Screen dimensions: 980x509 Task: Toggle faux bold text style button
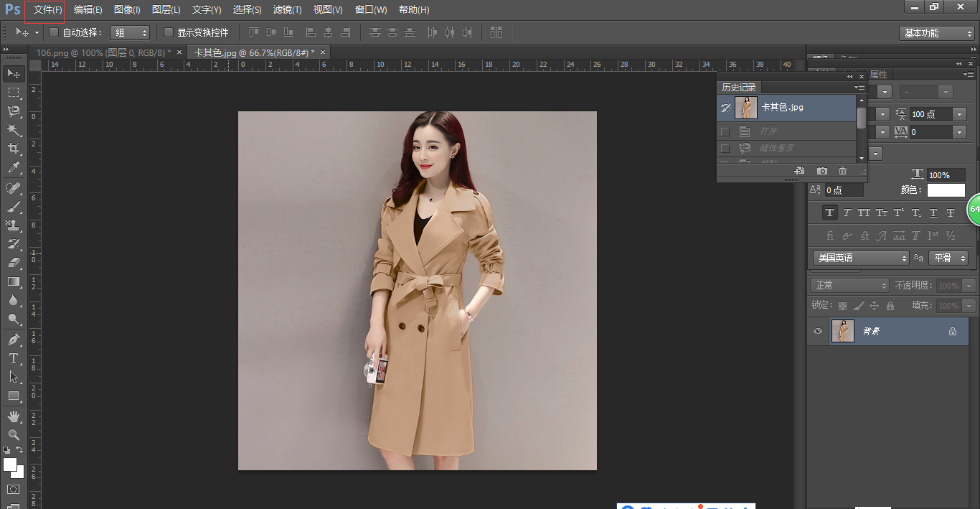tap(829, 213)
